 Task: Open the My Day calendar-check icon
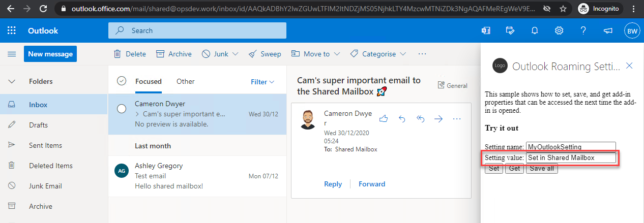point(510,31)
